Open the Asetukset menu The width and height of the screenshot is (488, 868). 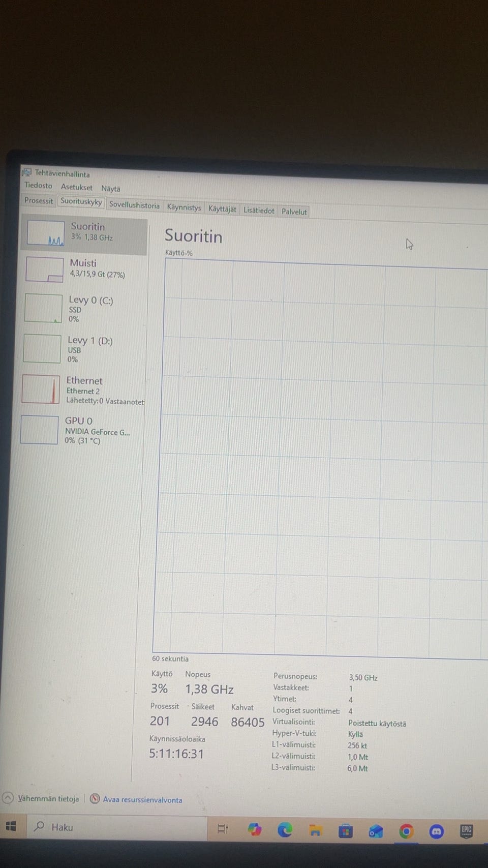[x=77, y=187]
